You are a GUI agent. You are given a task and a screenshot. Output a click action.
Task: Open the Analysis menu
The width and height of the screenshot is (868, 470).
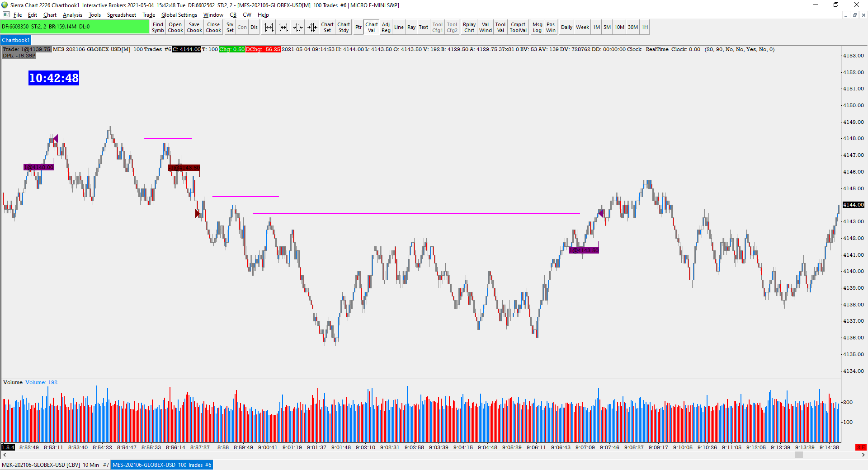pyautogui.click(x=72, y=15)
